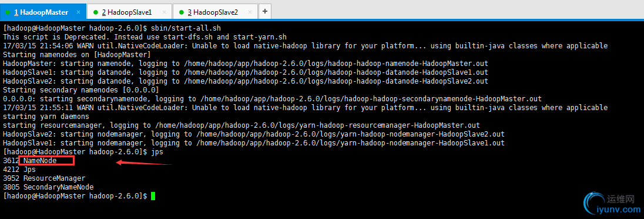The image size is (644, 219).
Task: Click the '4212 Jps' process line
Action: pyautogui.click(x=19, y=170)
